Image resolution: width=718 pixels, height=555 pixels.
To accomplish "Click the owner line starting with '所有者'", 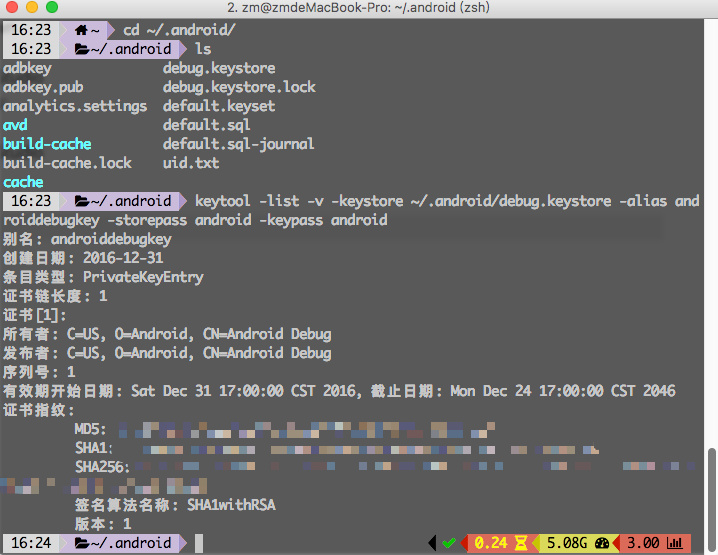I will click(x=167, y=334).
